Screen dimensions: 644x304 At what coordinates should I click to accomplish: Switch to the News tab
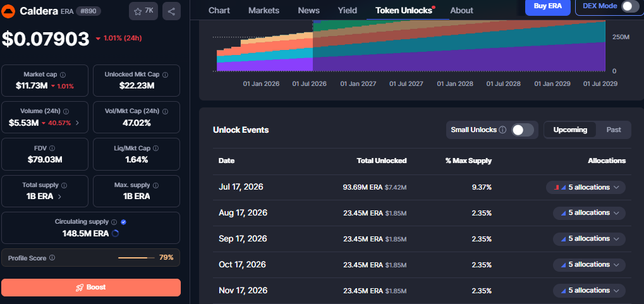point(308,10)
